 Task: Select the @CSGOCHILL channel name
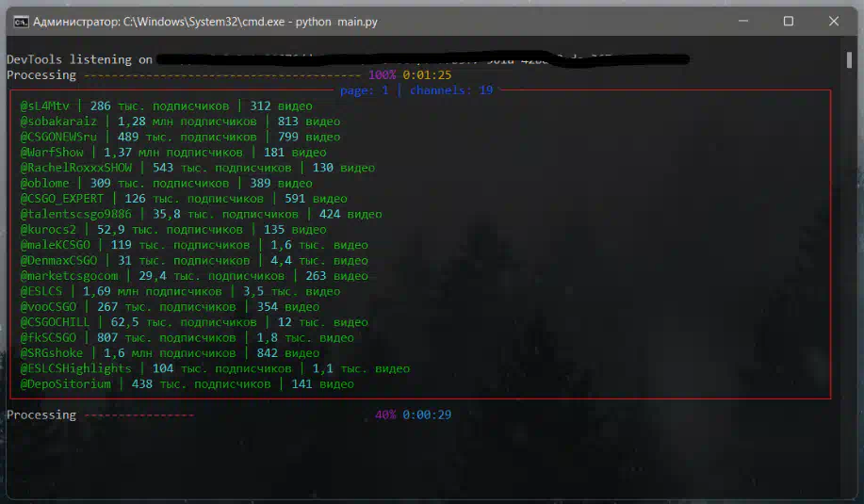[x=55, y=321]
